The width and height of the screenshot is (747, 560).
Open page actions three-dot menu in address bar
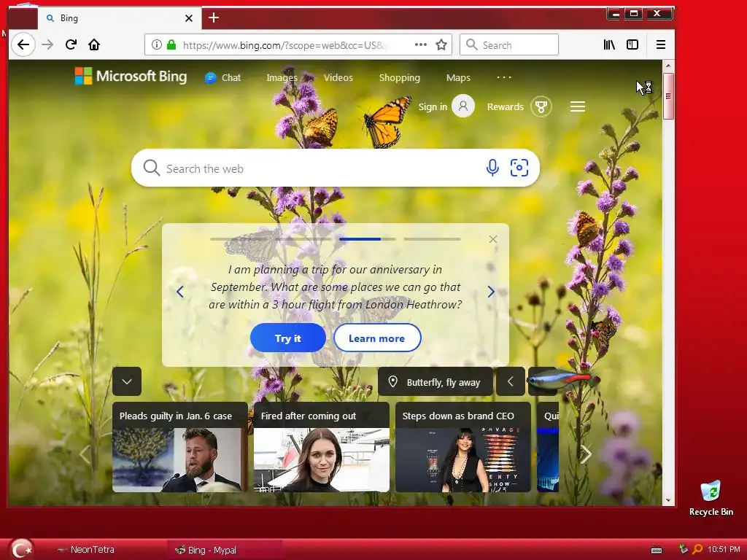click(421, 44)
